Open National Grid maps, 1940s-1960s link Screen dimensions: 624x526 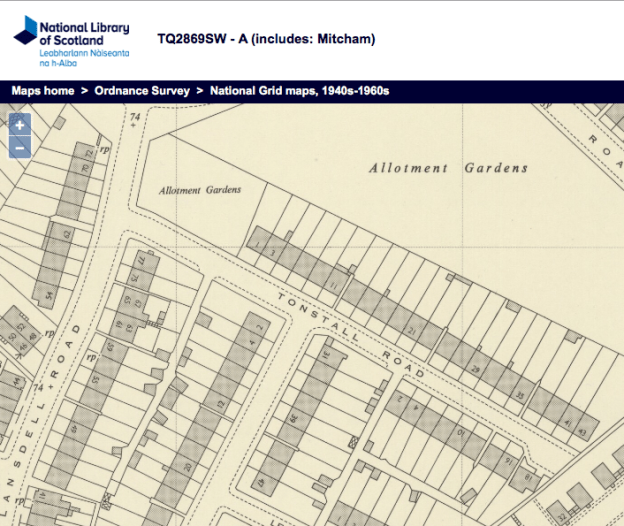point(299,91)
